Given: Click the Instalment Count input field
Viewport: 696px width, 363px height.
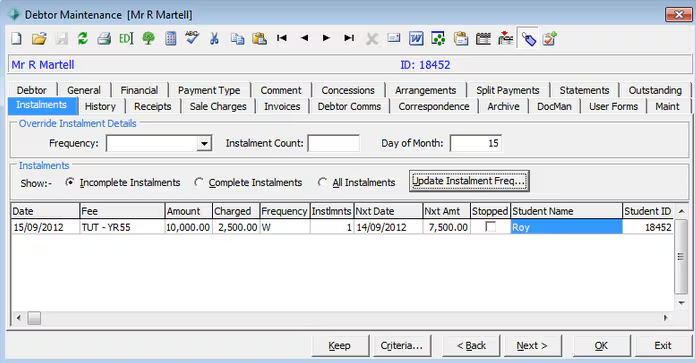Looking at the screenshot, I should pos(334,143).
